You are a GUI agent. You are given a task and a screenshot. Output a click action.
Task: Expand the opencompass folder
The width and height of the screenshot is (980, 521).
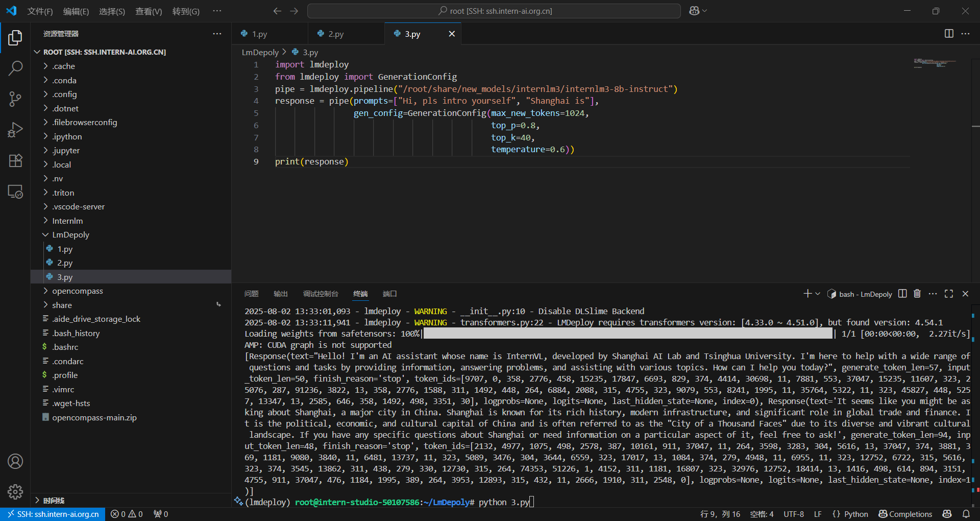(45, 291)
